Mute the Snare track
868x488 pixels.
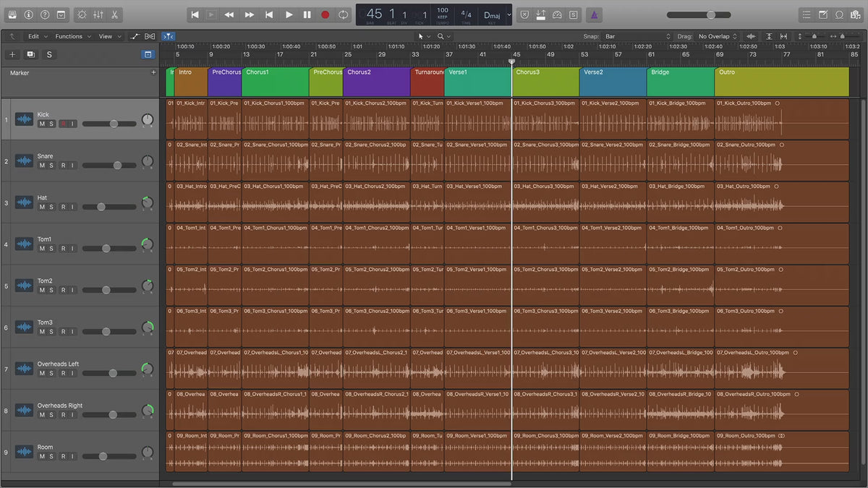(x=42, y=166)
